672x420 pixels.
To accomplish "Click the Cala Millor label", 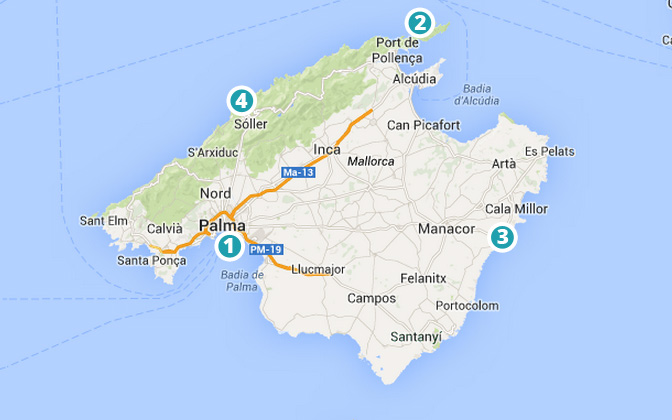I will click(x=516, y=209).
